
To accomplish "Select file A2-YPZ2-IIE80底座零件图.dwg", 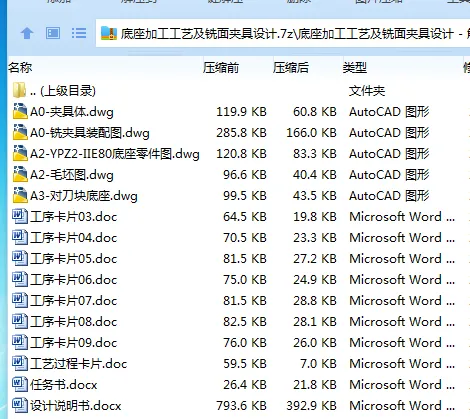I will [x=115, y=154].
